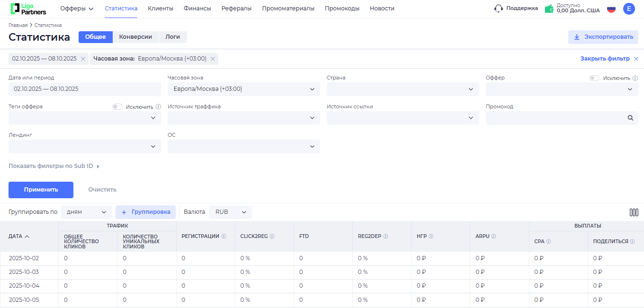
Task: Click info icon next to Регистрации column
Action: 224,236
